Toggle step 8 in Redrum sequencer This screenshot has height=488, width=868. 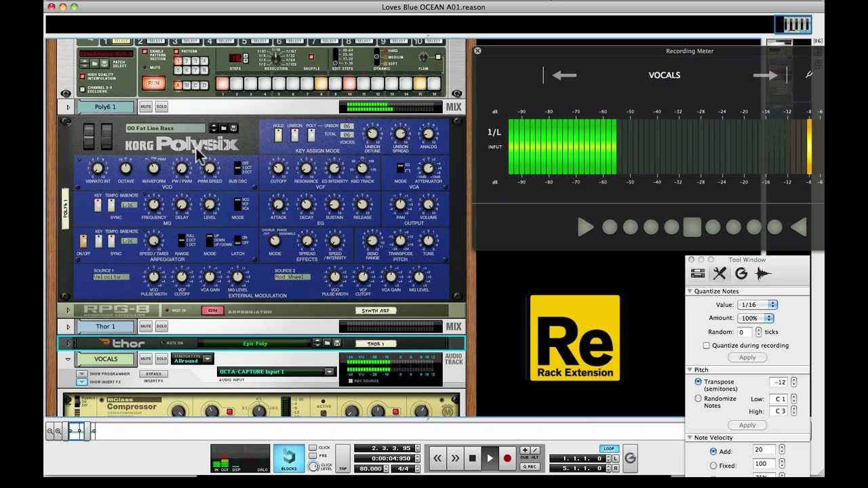click(321, 84)
